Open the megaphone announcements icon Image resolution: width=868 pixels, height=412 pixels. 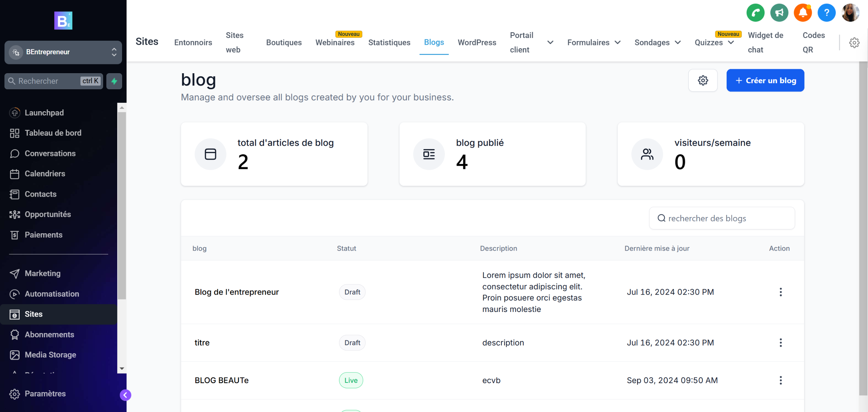[x=779, y=13]
